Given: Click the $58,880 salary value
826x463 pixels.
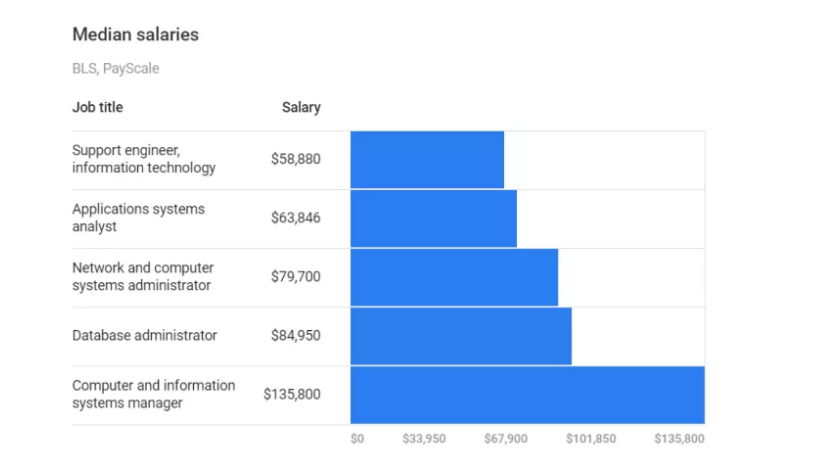Looking at the screenshot, I should pos(296,159).
